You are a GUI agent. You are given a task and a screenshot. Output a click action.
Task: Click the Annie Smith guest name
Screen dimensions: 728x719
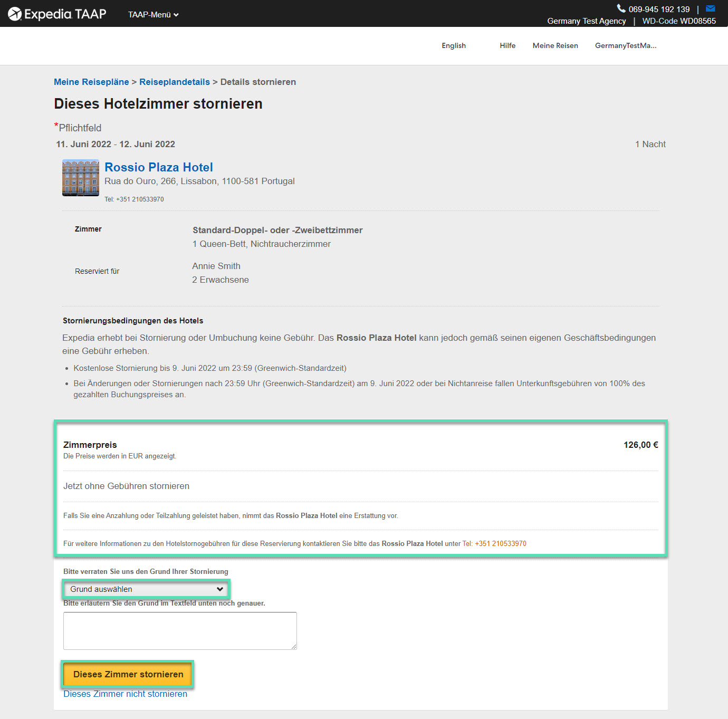point(216,266)
